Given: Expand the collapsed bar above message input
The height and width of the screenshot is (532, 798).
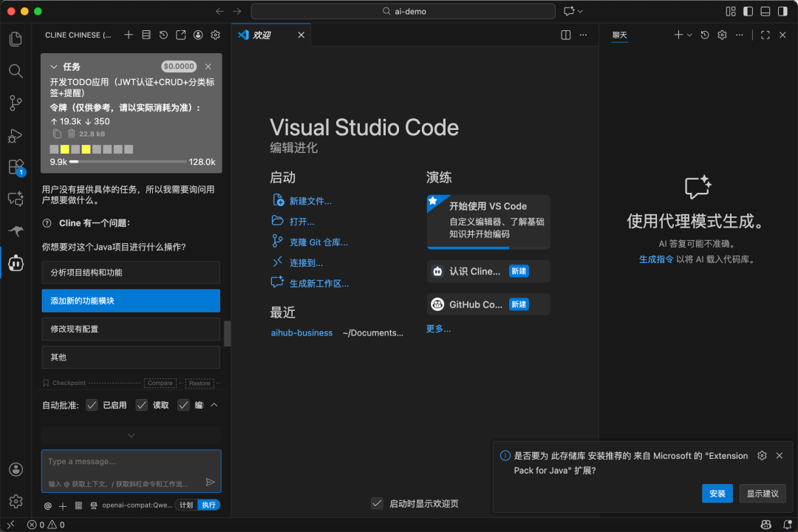Looking at the screenshot, I should click(x=132, y=435).
